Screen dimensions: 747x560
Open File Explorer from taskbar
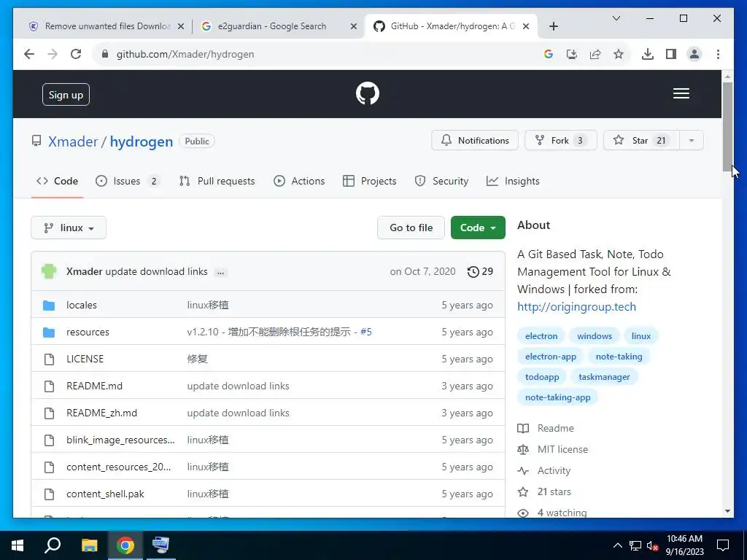click(89, 545)
